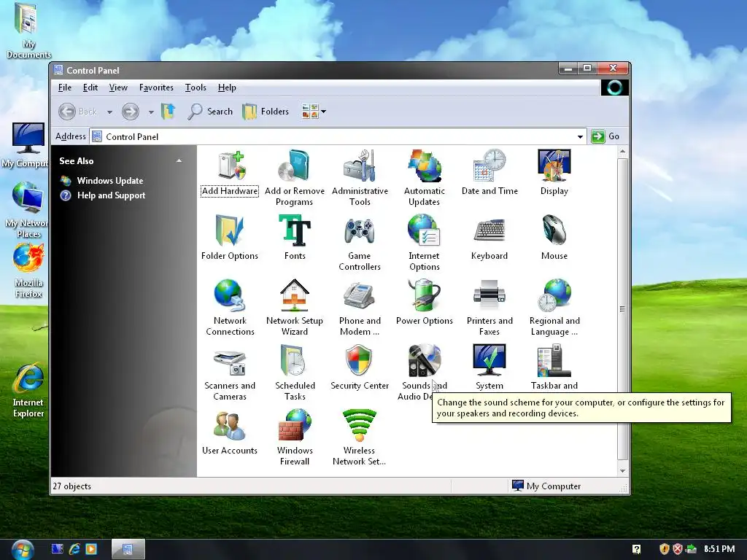This screenshot has height=560, width=747.
Task: Open Printers and Faxes icon
Action: click(489, 308)
